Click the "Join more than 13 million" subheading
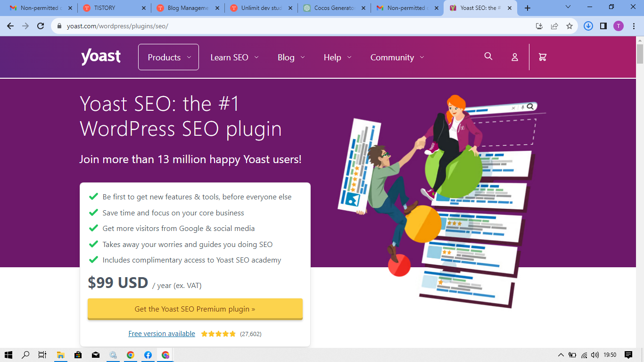Viewport: 644px width, 362px height. (x=190, y=159)
